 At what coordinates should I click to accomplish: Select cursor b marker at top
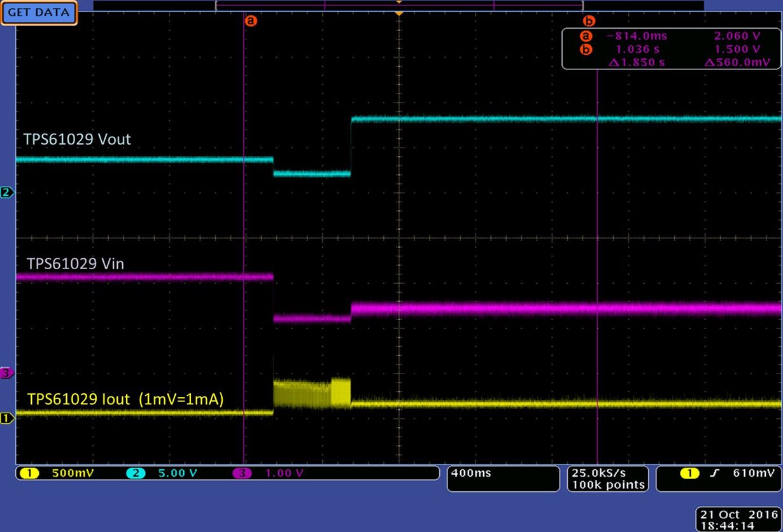[589, 20]
